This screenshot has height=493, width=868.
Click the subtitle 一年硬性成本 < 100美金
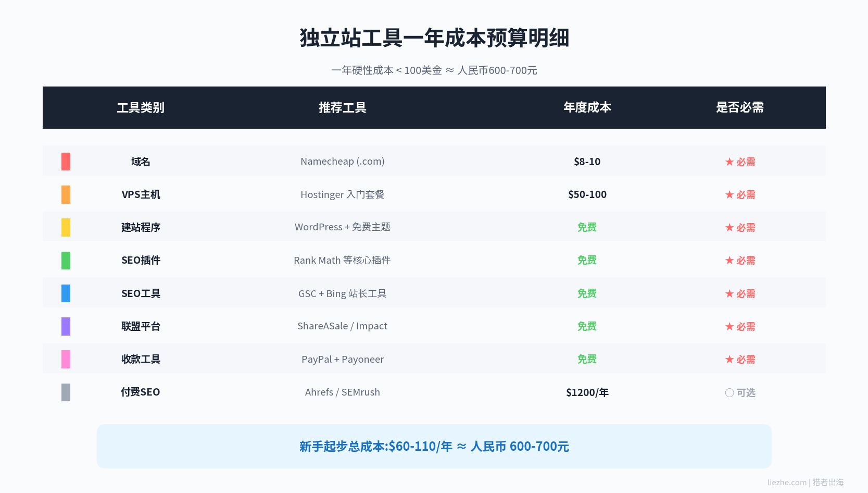(x=387, y=70)
